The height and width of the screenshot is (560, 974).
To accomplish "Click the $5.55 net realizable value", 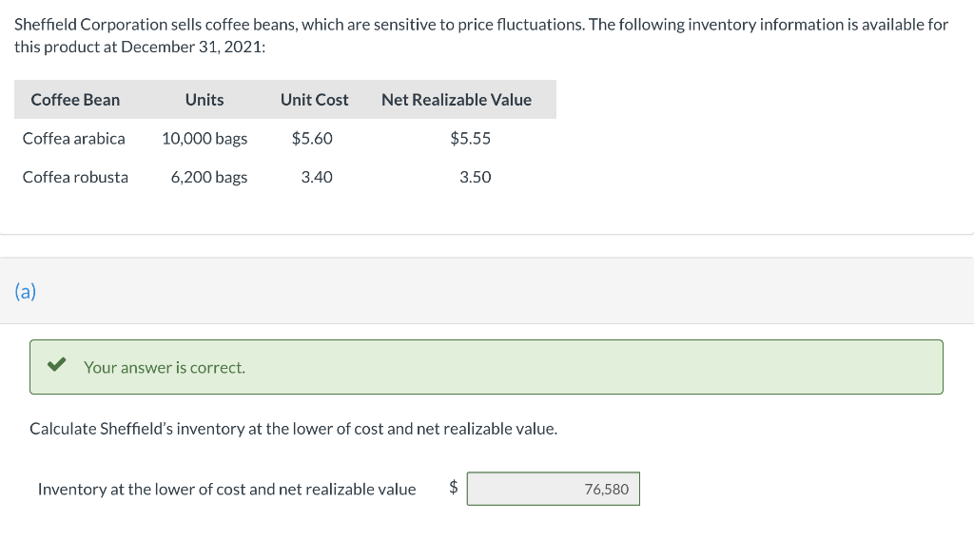I will [x=470, y=139].
